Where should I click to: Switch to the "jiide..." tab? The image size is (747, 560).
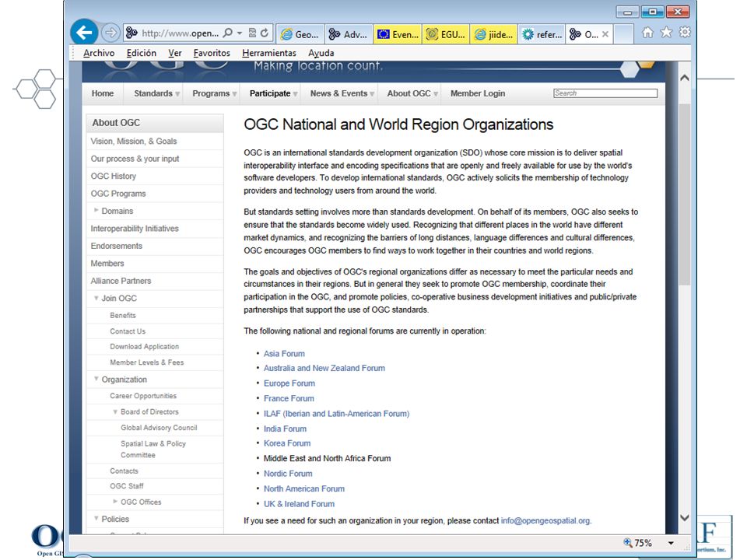[x=494, y=34]
